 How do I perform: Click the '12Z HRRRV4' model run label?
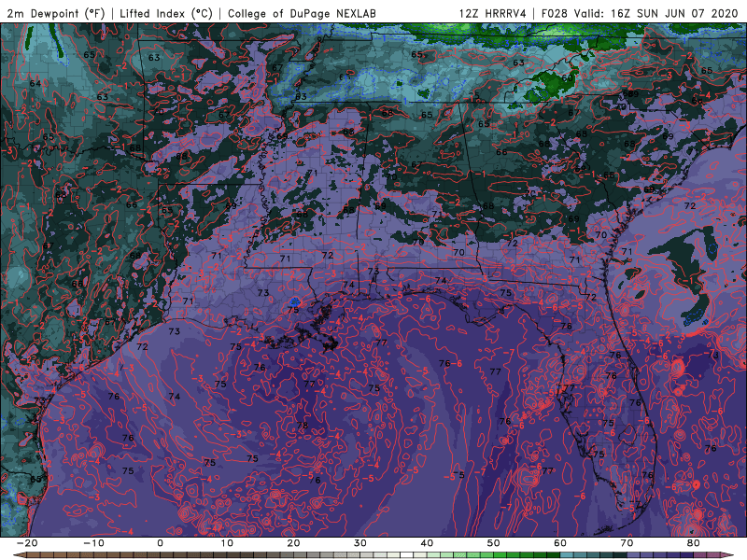493,13
